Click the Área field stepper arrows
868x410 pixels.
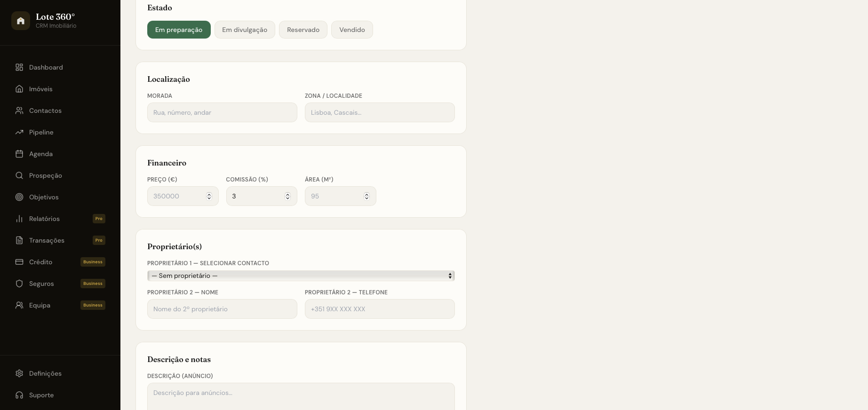tap(366, 196)
